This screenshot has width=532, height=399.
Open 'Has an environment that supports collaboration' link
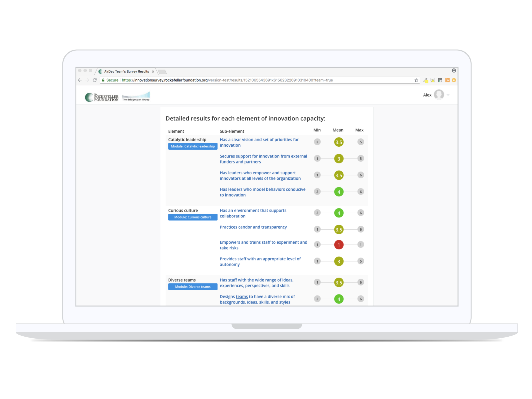click(253, 213)
